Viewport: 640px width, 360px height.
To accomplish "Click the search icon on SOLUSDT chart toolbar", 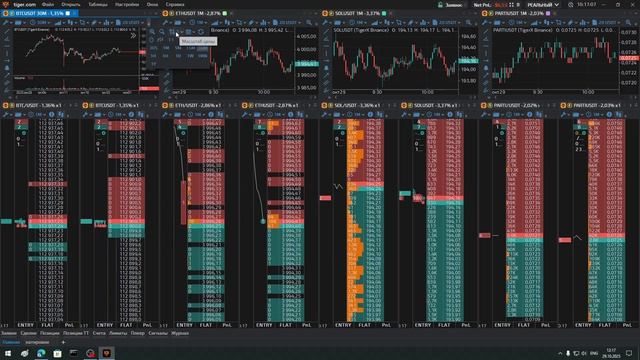I will coord(468,22).
